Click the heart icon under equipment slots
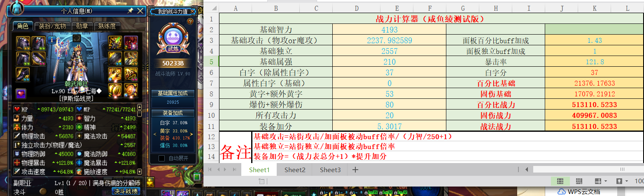Screen dimensions: 644x196 (x=21, y=93)
